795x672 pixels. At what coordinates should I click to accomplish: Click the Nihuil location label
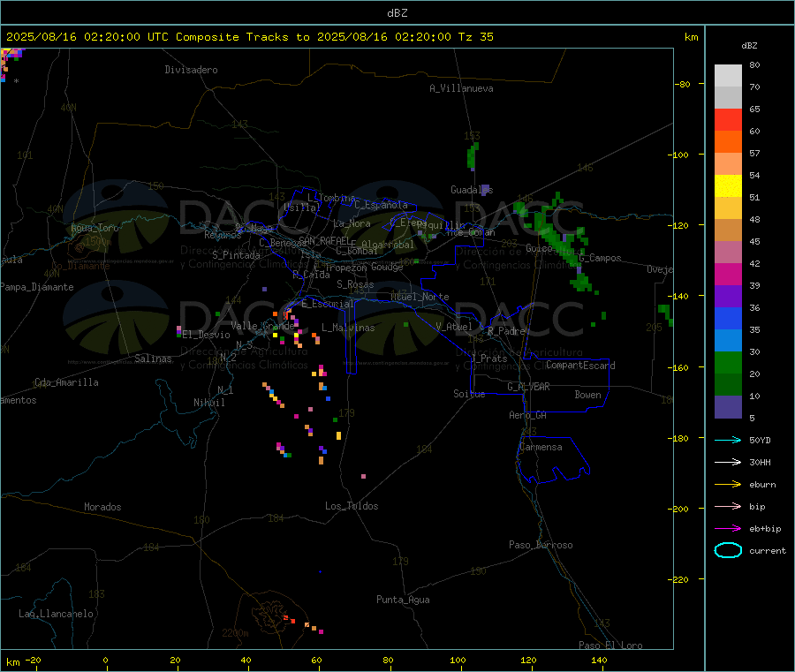coord(208,403)
